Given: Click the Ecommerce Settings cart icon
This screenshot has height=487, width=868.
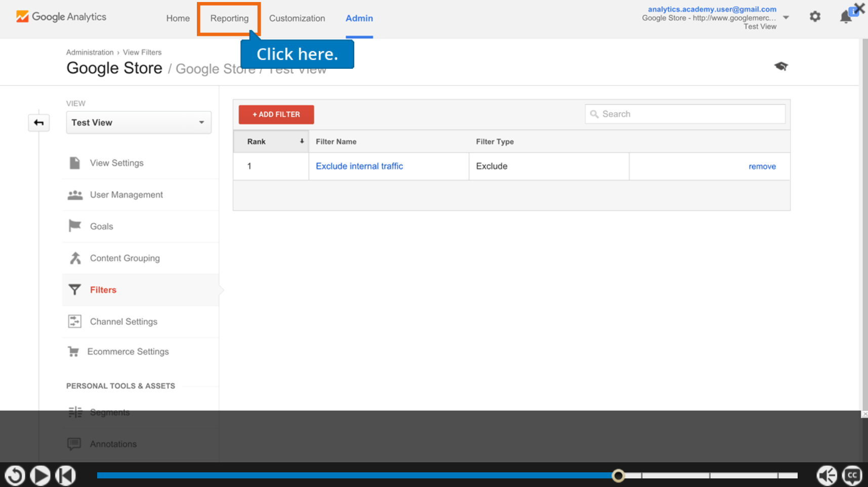Looking at the screenshot, I should [x=73, y=351].
